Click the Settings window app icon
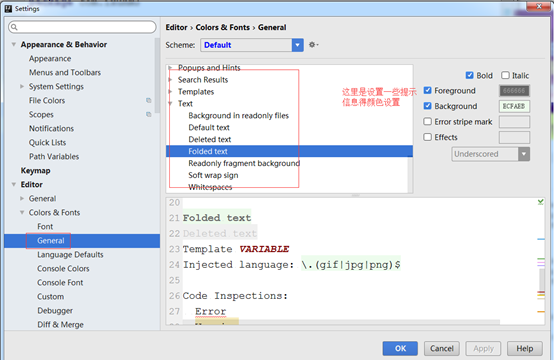This screenshot has height=360, width=554. point(8,8)
